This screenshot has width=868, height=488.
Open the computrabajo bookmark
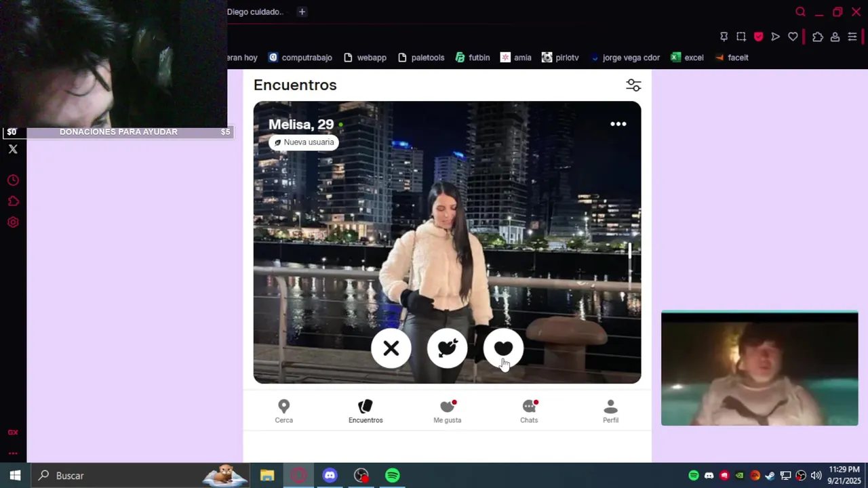tap(300, 58)
